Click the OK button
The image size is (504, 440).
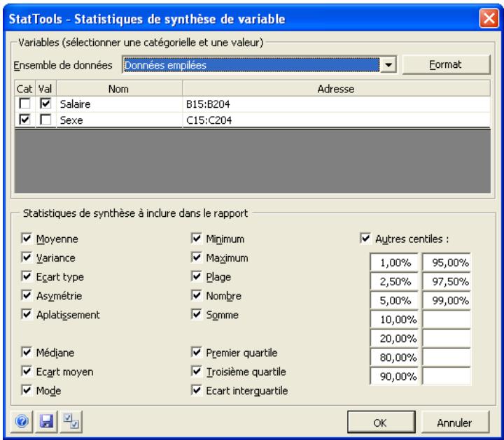click(x=381, y=423)
